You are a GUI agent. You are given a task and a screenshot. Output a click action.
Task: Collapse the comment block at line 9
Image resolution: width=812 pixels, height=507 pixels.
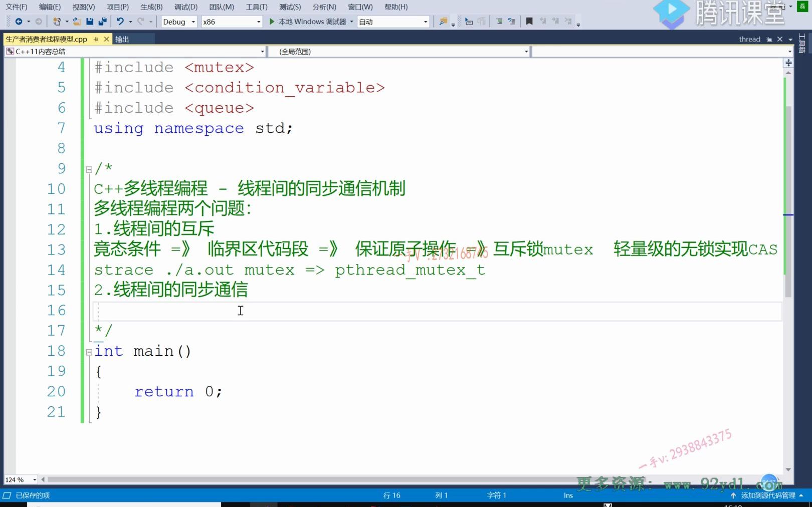[89, 169]
